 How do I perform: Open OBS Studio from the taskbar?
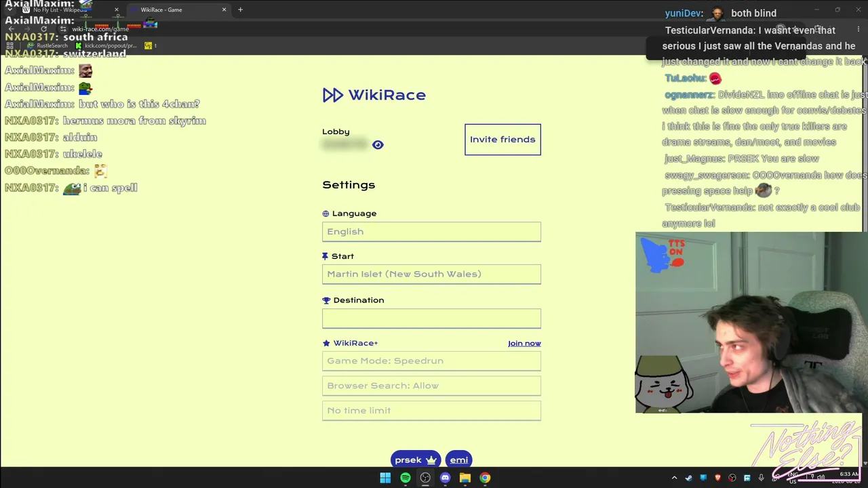click(425, 478)
